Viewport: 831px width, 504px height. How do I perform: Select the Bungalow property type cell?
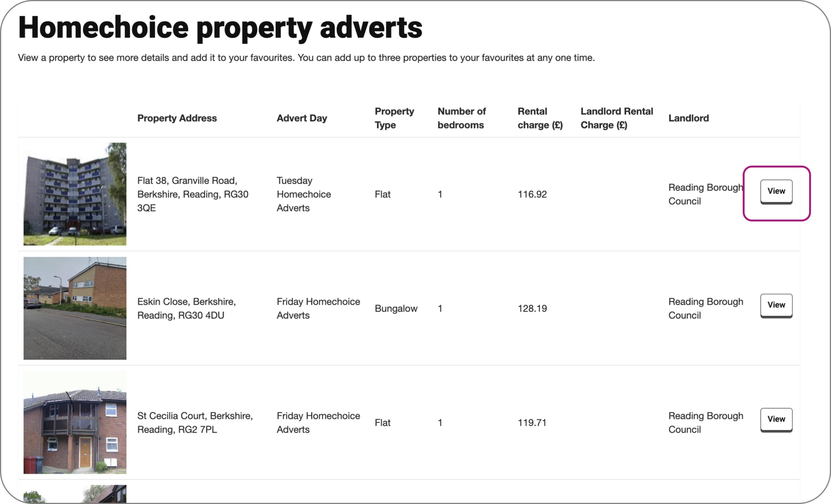tap(396, 309)
